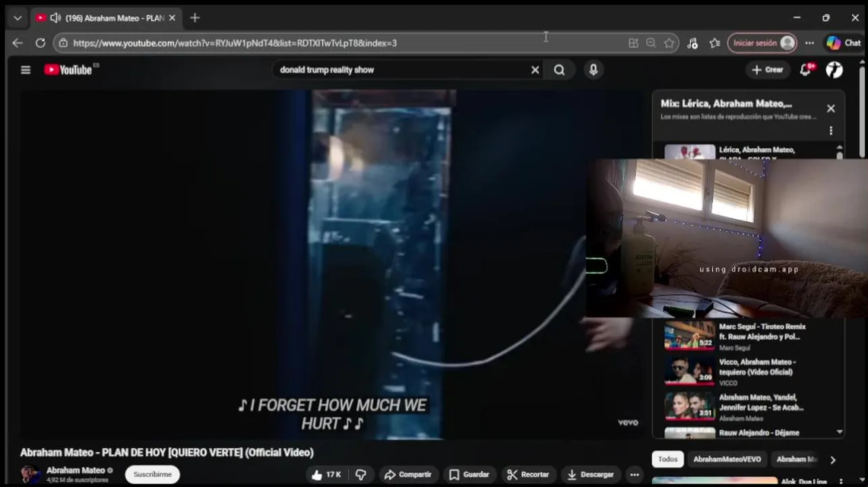Viewport: 868px width, 487px height.
Task: Open the YouTube account avatar menu
Action: click(834, 70)
